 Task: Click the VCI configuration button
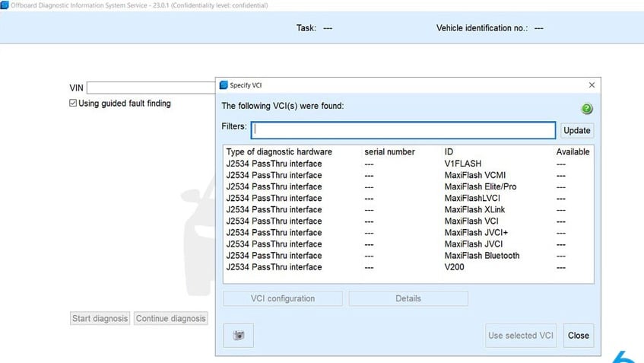point(283,298)
